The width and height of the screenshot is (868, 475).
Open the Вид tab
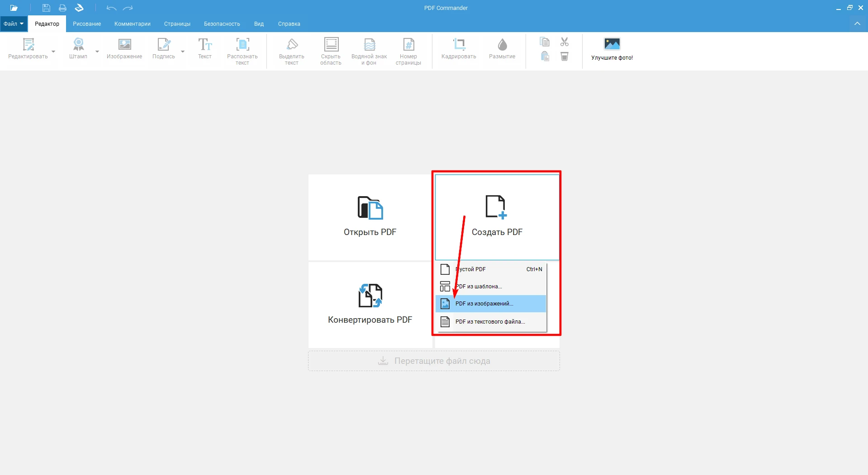[x=259, y=24]
